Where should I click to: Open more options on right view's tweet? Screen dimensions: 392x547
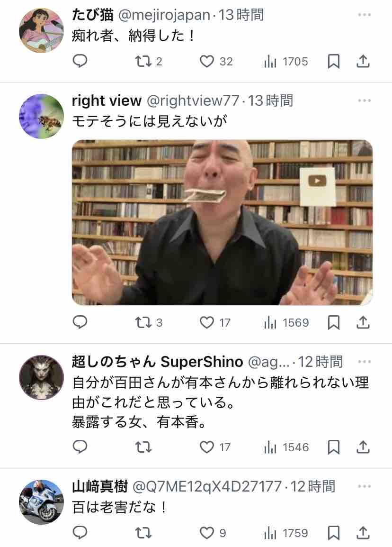click(x=364, y=100)
